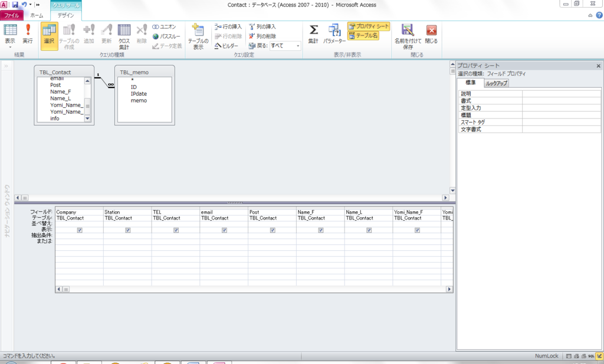Click the 説明 property value field
The image size is (604, 364).
click(562, 94)
